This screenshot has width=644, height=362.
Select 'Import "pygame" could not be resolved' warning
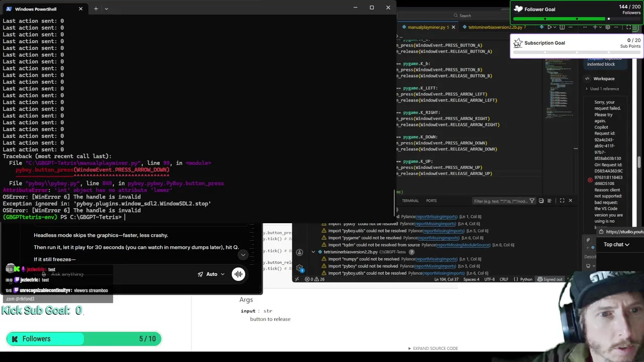365,238
